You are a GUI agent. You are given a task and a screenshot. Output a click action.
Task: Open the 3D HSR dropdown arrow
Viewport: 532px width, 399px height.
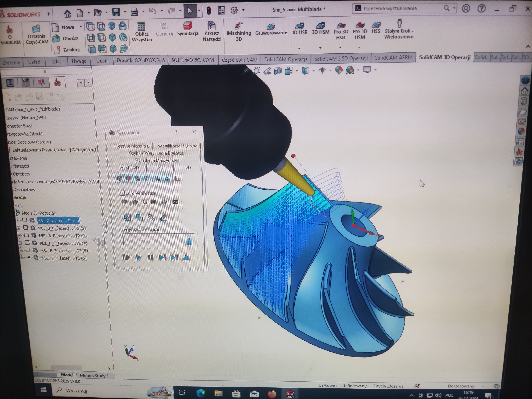click(299, 48)
